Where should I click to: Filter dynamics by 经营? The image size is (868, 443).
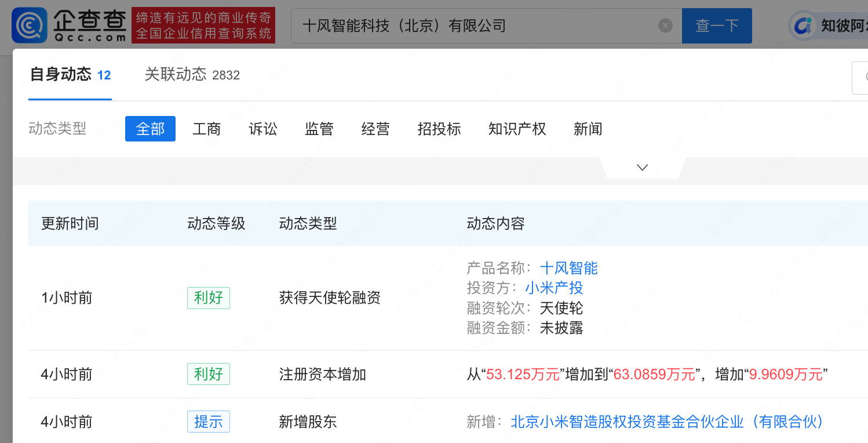point(375,129)
